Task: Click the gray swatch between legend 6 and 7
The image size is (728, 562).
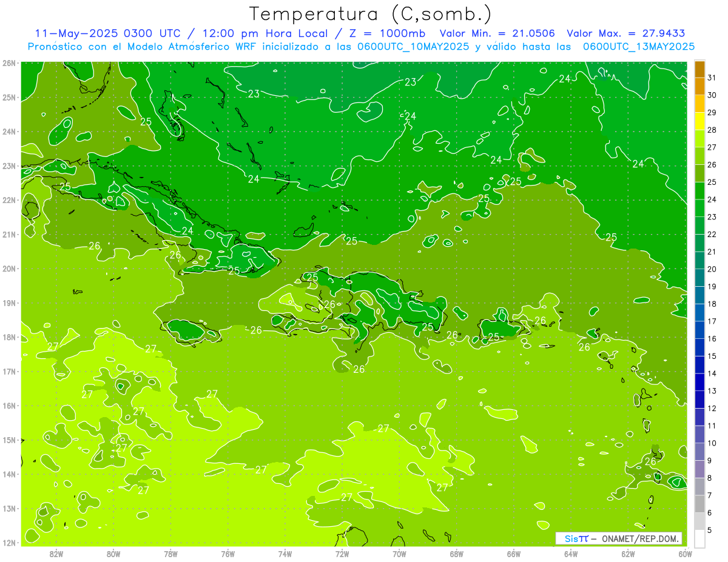Action: coord(699,504)
